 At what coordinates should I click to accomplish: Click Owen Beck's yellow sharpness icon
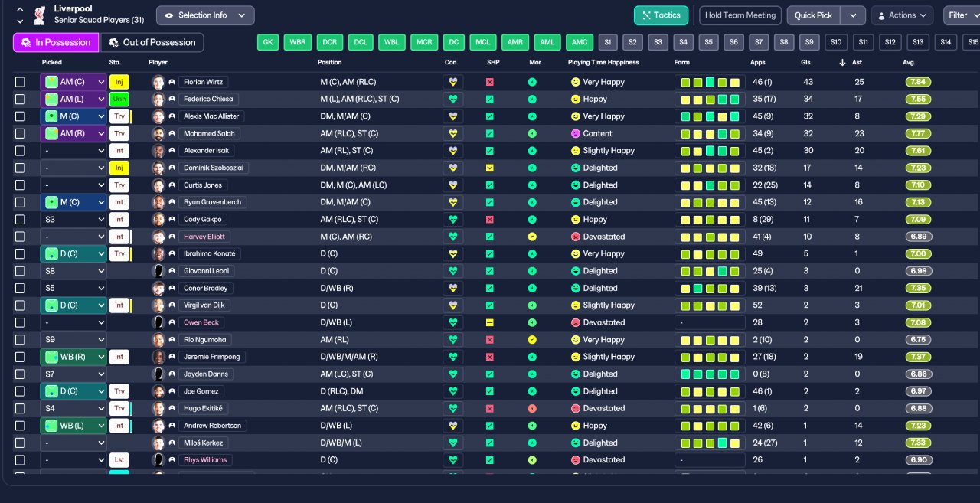[490, 322]
